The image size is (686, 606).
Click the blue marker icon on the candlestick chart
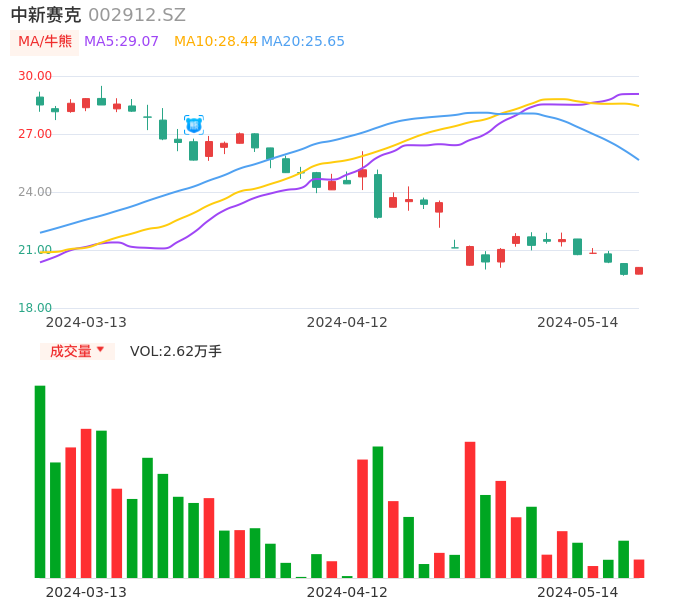pyautogui.click(x=193, y=125)
